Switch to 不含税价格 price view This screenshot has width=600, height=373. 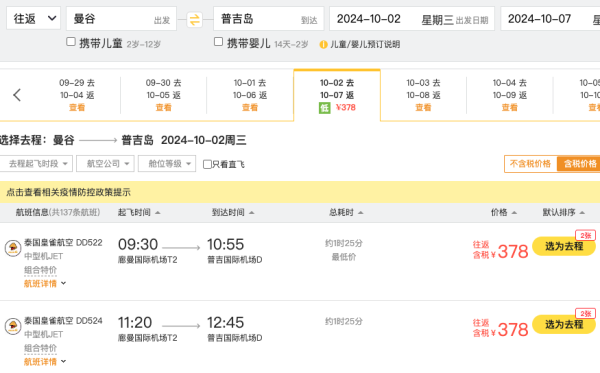[x=530, y=164]
